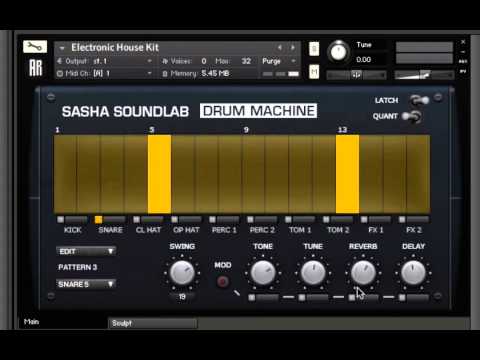The width and height of the screenshot is (480, 360).
Task: Open instrument edit mode via wrench icon
Action: pos(35,46)
